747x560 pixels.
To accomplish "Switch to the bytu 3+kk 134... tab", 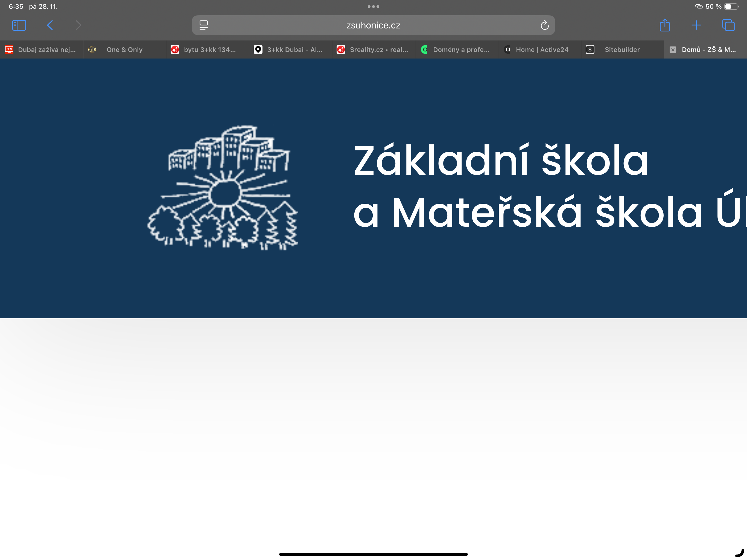I will click(x=207, y=50).
